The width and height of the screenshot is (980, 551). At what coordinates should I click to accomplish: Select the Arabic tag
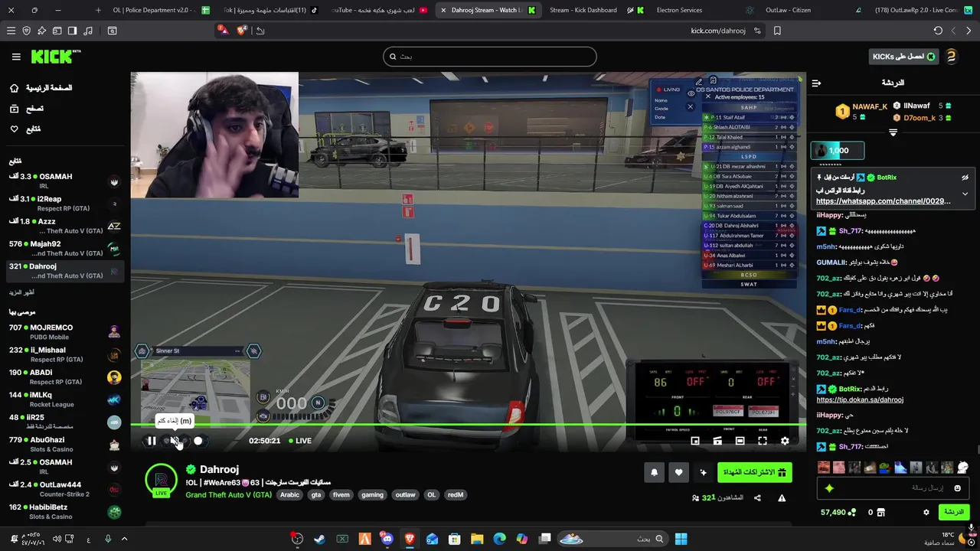289,494
